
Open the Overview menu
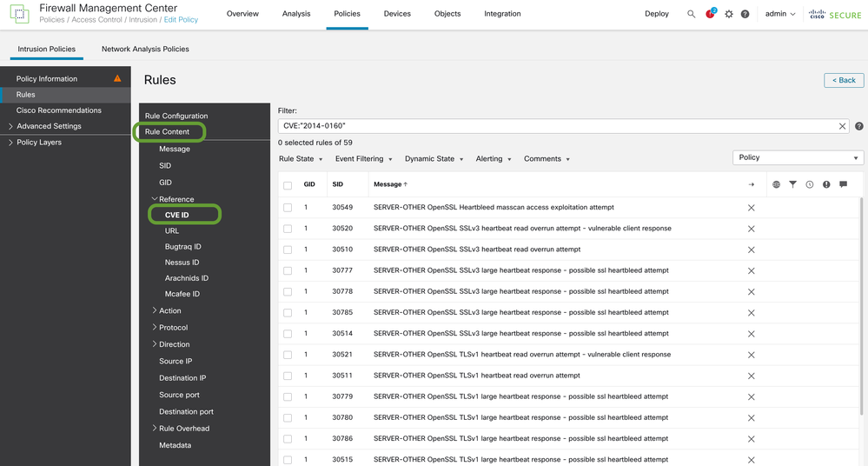coord(242,14)
